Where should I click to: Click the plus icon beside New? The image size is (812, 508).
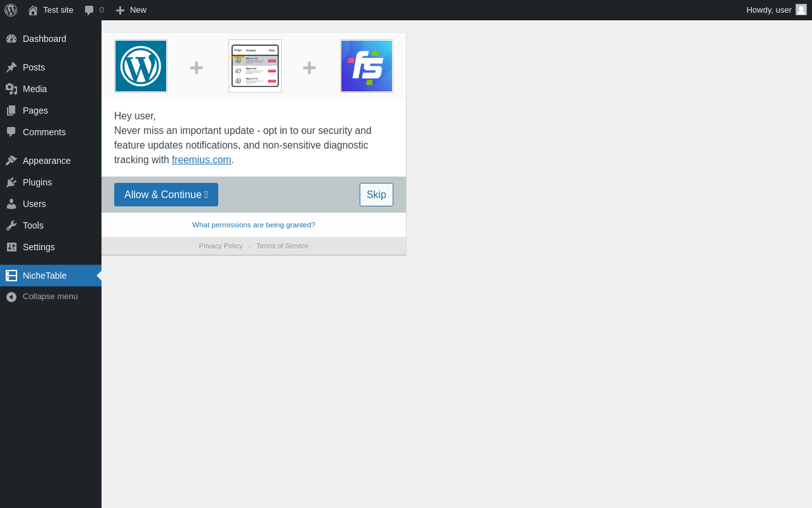pos(120,10)
